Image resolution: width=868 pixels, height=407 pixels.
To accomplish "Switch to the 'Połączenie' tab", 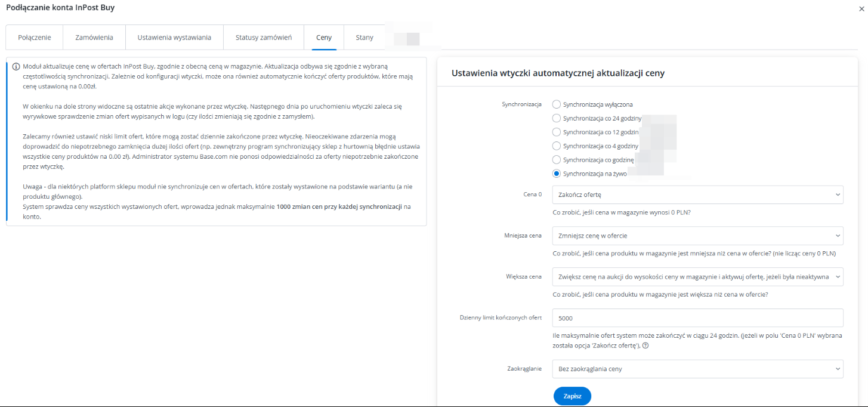I will tap(35, 38).
